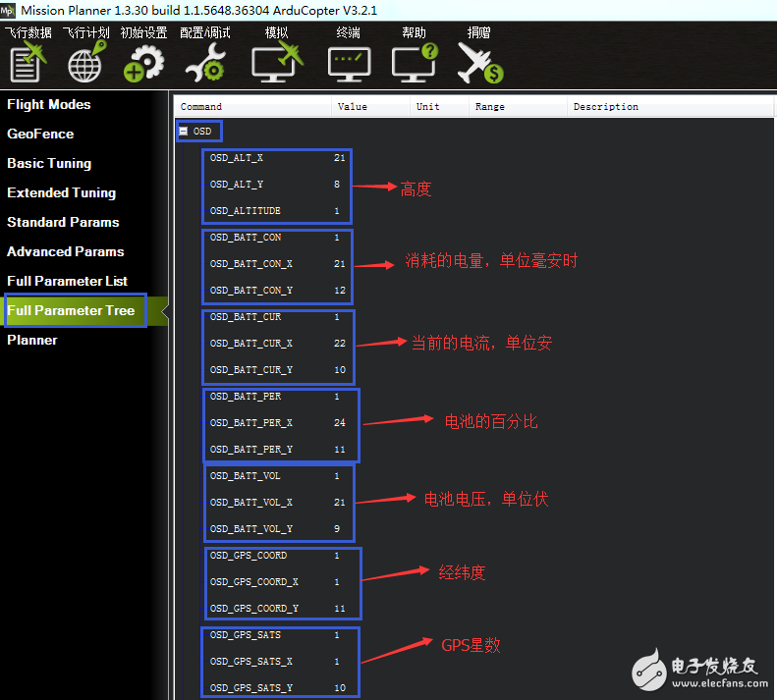
Task: Edit the value 12 of OSD_BATT_CON_Y
Action: pyautogui.click(x=340, y=291)
